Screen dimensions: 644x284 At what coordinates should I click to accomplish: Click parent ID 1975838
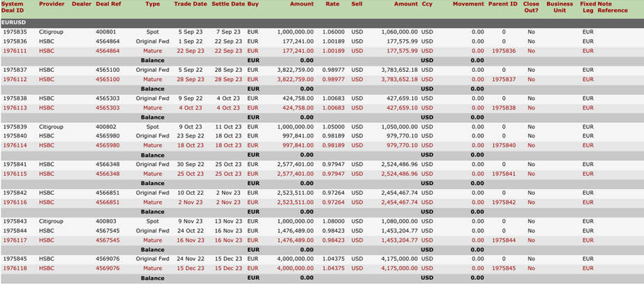click(504, 107)
